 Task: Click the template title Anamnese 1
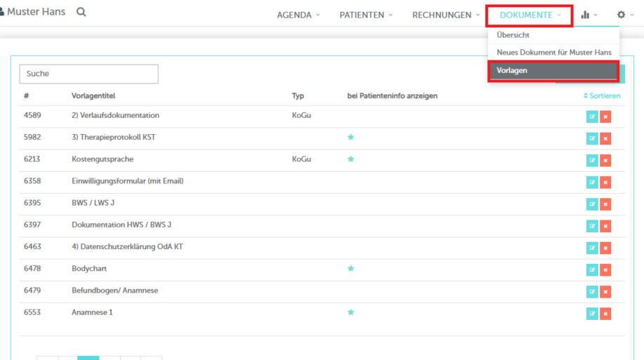pos(92,312)
